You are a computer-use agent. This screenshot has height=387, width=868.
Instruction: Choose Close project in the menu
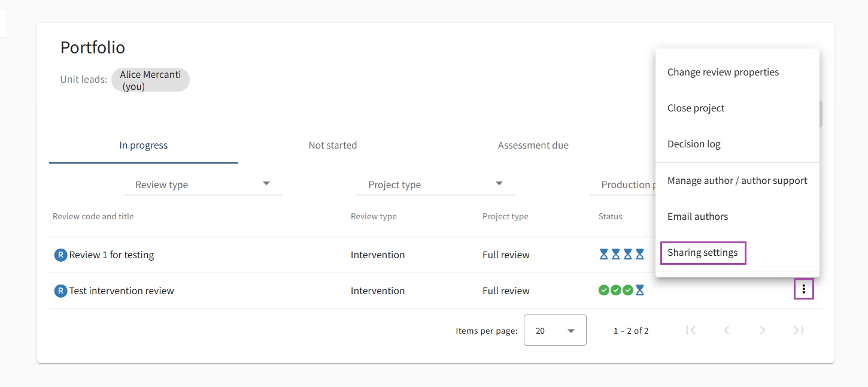pyautogui.click(x=696, y=108)
